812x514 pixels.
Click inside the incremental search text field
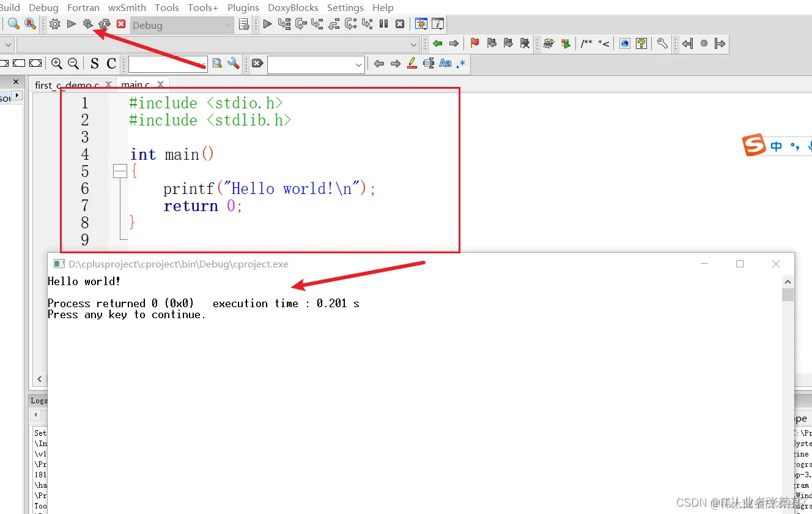(311, 64)
